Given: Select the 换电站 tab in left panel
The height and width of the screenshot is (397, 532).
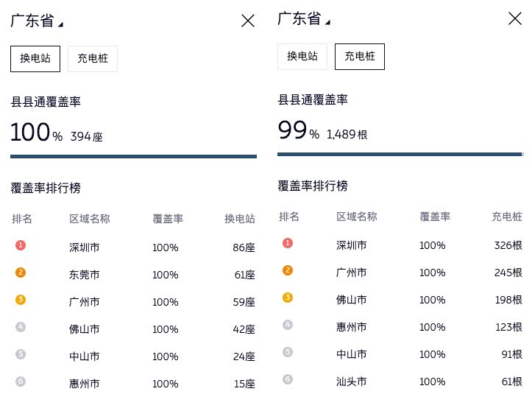Looking at the screenshot, I should click(35, 59).
